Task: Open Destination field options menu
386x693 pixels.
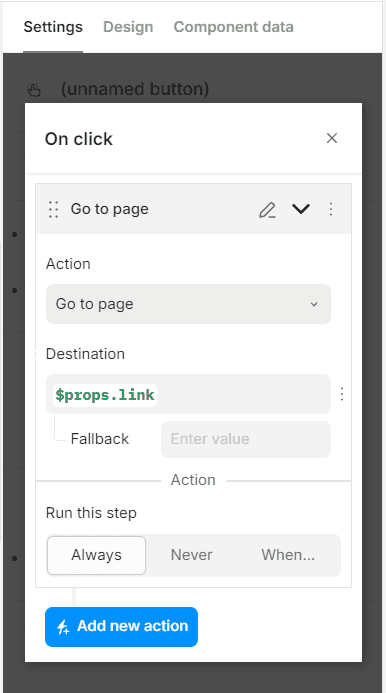Action: [341, 394]
